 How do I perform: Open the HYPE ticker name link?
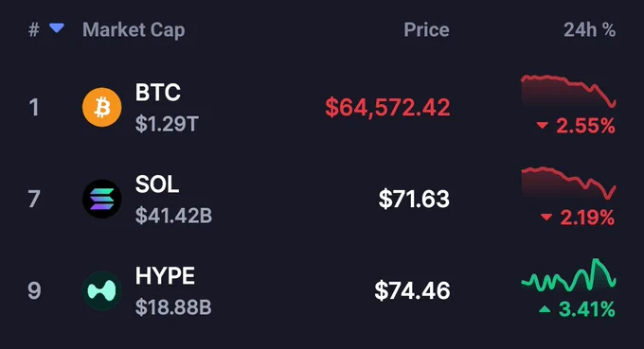tap(165, 276)
